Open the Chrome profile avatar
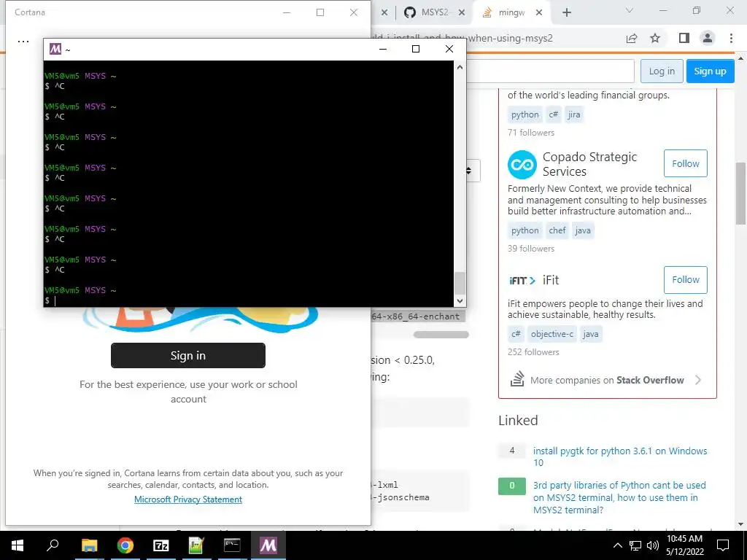 [708, 38]
